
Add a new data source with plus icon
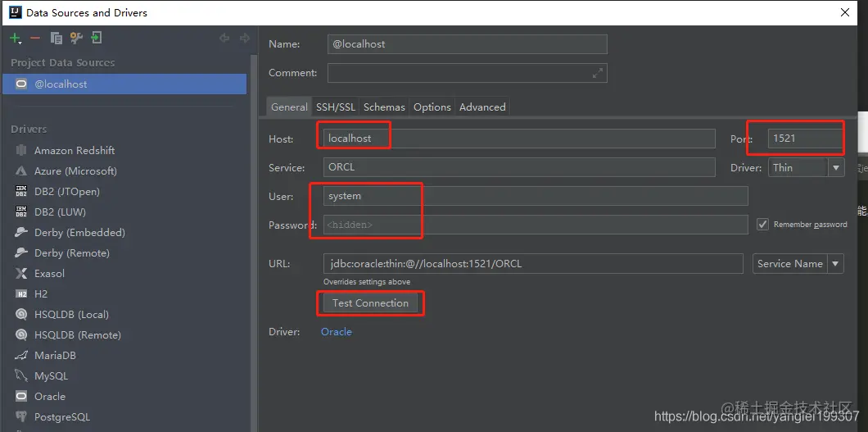click(15, 39)
